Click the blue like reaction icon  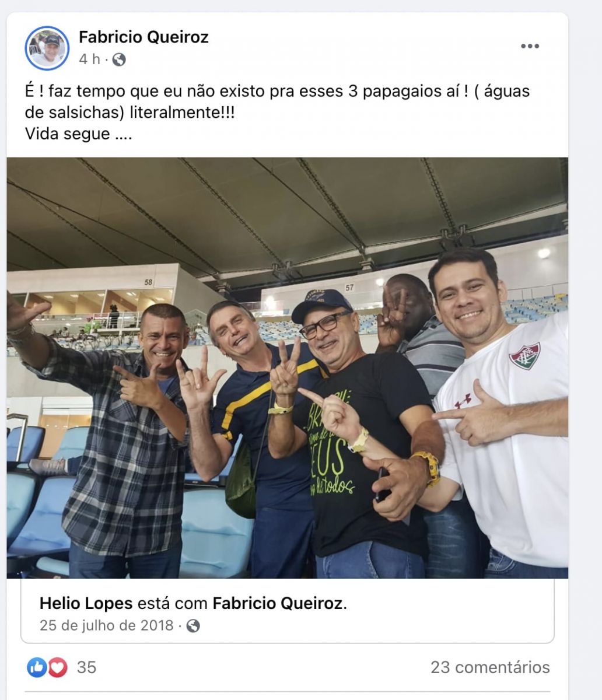click(37, 667)
